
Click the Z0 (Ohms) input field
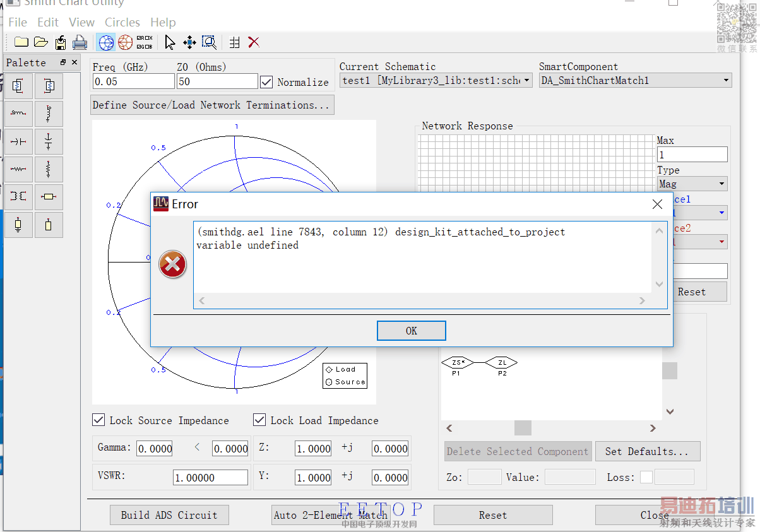(217, 81)
